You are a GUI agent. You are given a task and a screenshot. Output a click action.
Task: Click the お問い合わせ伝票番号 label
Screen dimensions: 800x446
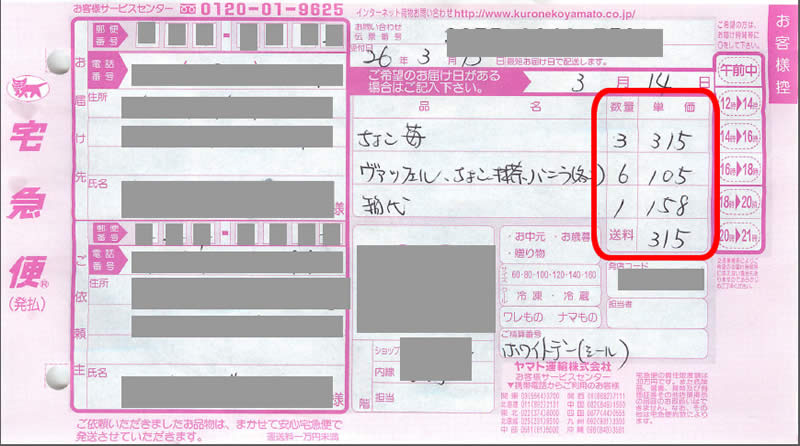pos(378,32)
